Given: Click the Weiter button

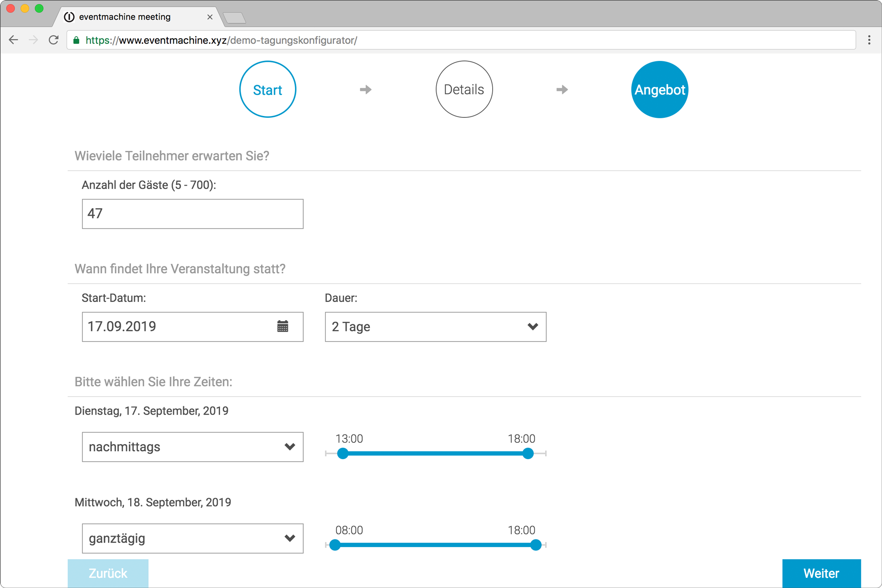Looking at the screenshot, I should [821, 573].
